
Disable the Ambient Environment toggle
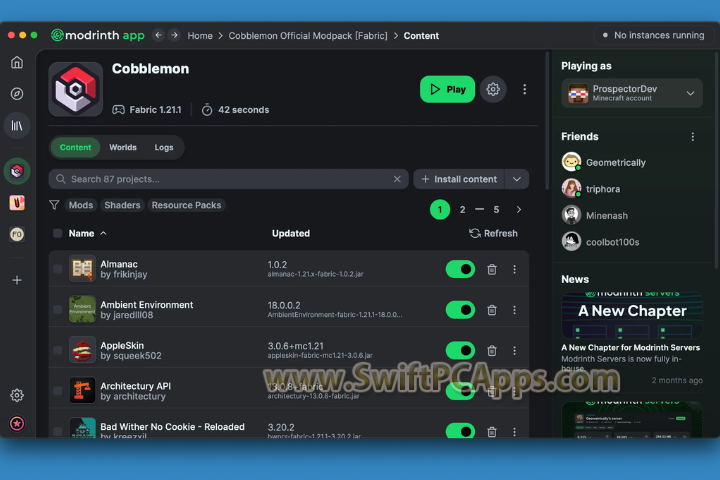coord(460,310)
